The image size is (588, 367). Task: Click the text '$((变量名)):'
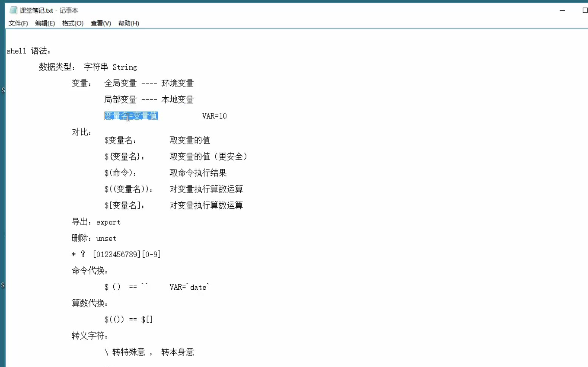click(128, 189)
